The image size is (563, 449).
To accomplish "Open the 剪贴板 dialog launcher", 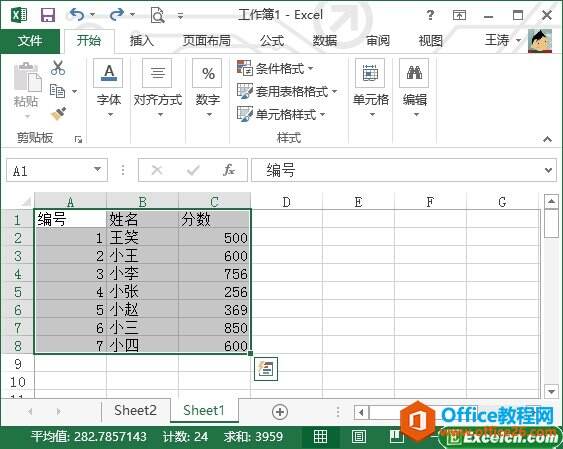I will [78, 139].
